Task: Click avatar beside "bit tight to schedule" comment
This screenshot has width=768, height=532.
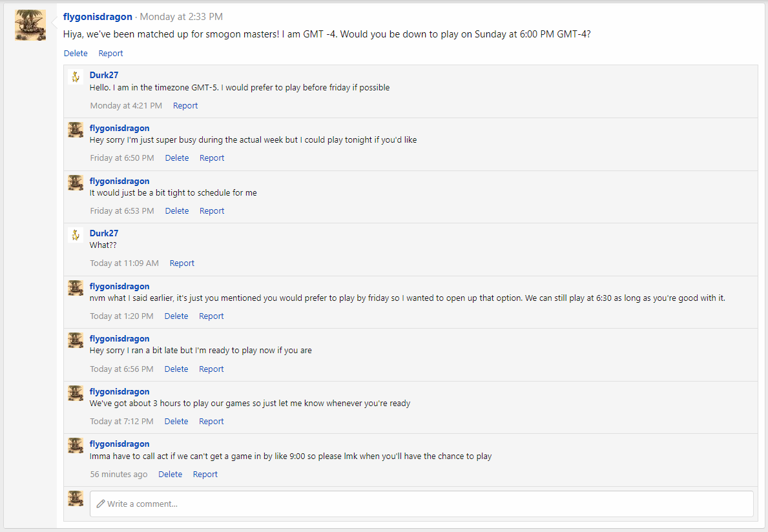Action: [76, 183]
